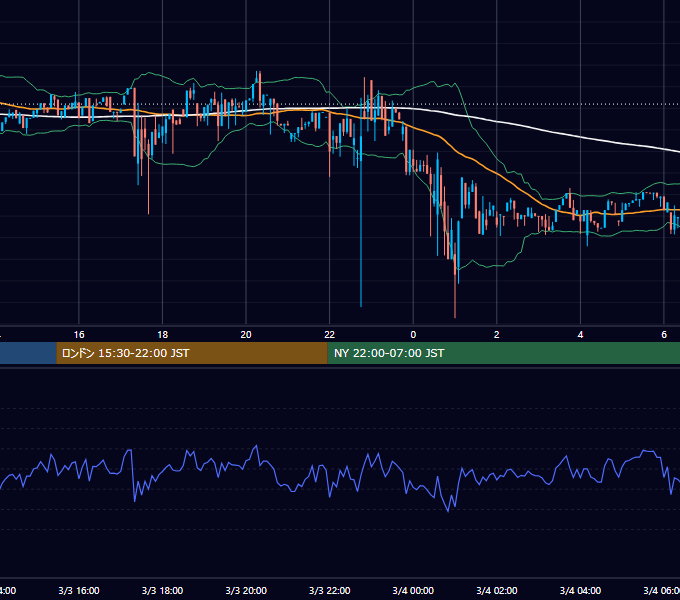This screenshot has width=680, height=600.
Task: Click the NY 22:00-07:00 JST session bar
Action: click(503, 353)
